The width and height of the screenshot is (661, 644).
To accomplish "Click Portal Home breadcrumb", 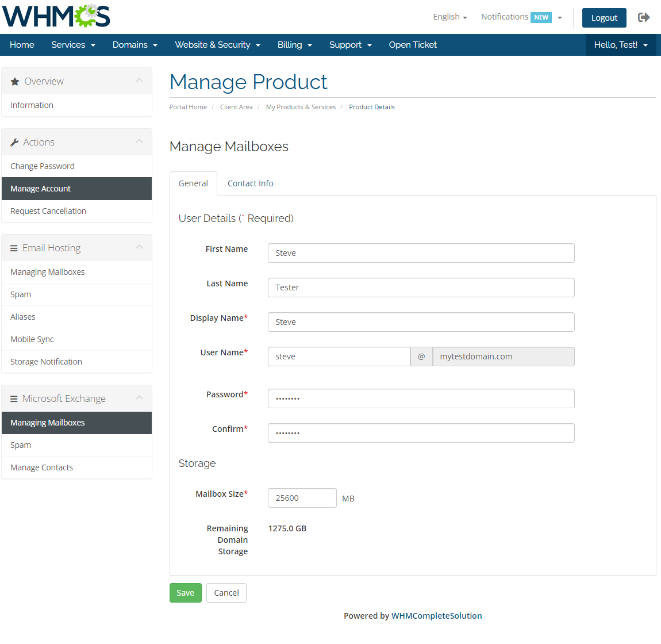I will pos(188,107).
